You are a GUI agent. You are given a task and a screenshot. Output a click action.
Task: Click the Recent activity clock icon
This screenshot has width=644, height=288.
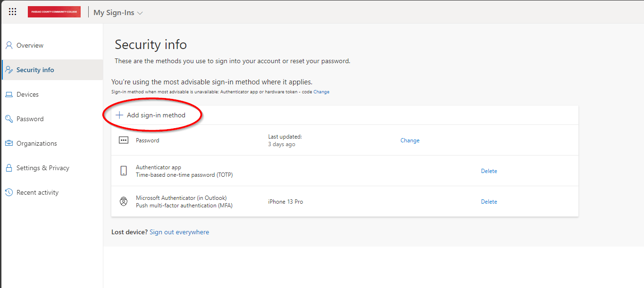[x=9, y=192]
